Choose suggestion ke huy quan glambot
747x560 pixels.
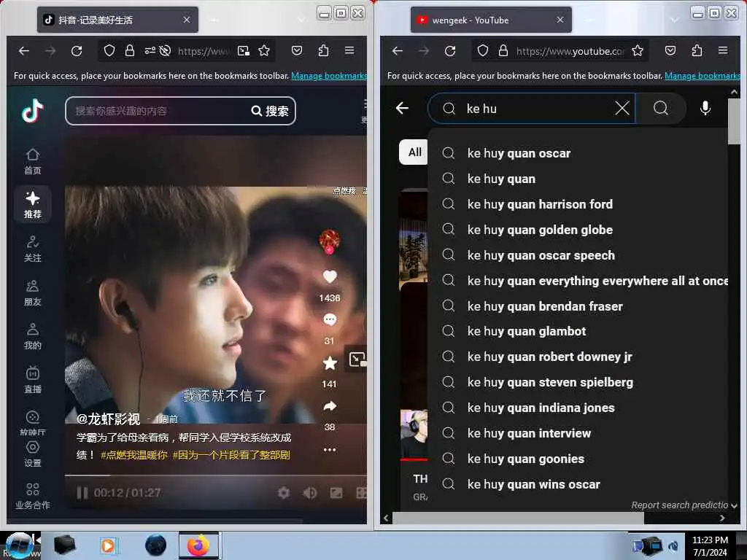click(x=578, y=332)
